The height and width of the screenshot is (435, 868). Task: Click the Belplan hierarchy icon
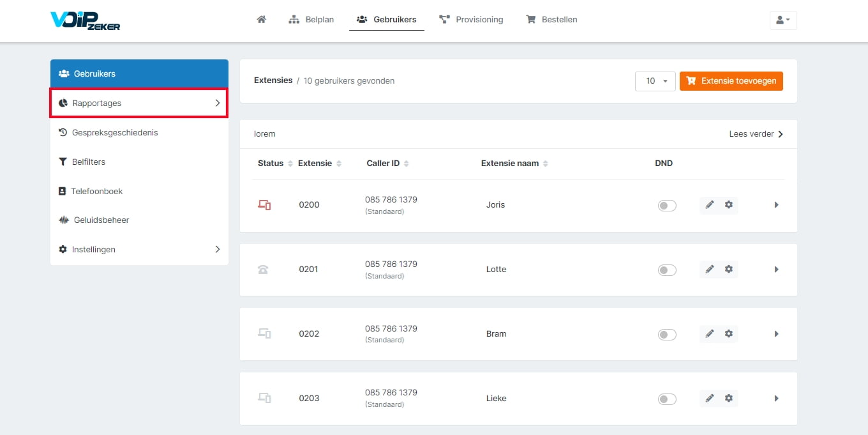(294, 19)
